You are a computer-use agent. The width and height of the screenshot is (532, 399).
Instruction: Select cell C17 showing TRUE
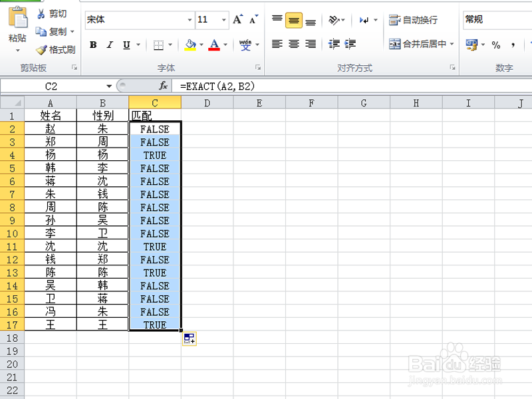tap(155, 325)
